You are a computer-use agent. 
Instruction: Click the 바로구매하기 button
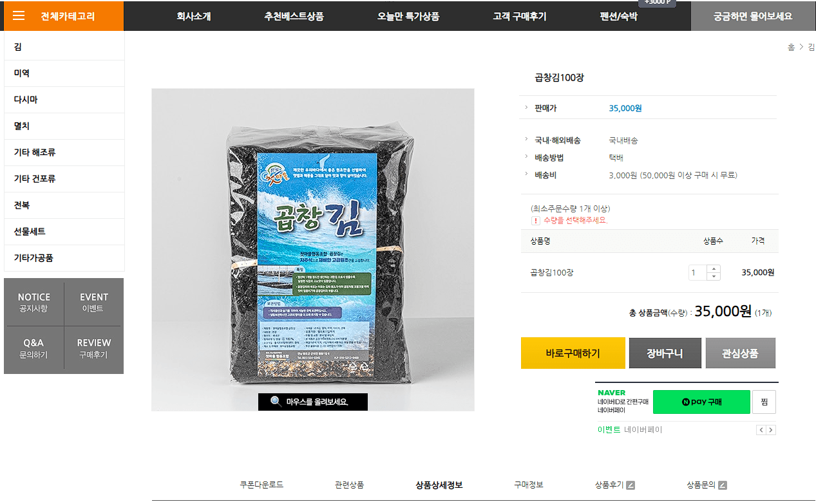click(x=573, y=353)
